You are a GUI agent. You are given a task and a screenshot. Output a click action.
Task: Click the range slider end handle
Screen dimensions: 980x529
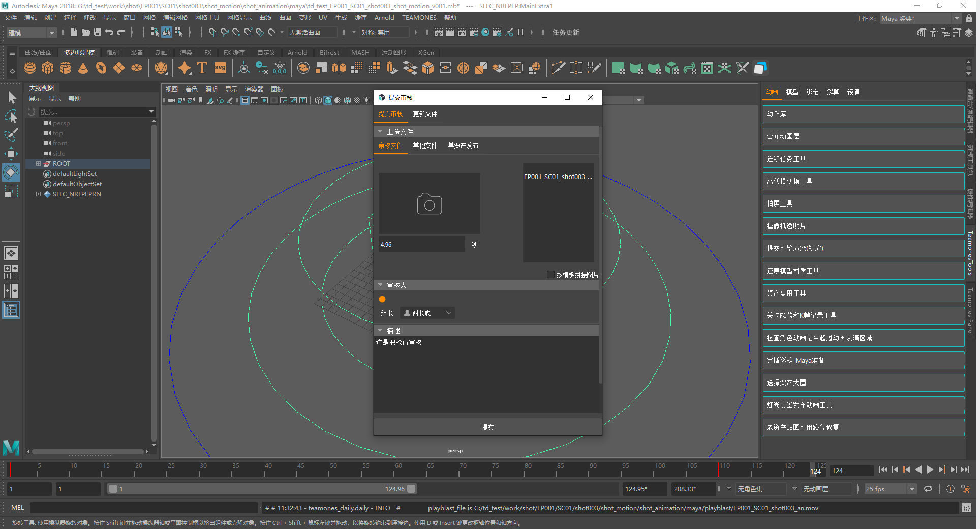[x=411, y=489]
